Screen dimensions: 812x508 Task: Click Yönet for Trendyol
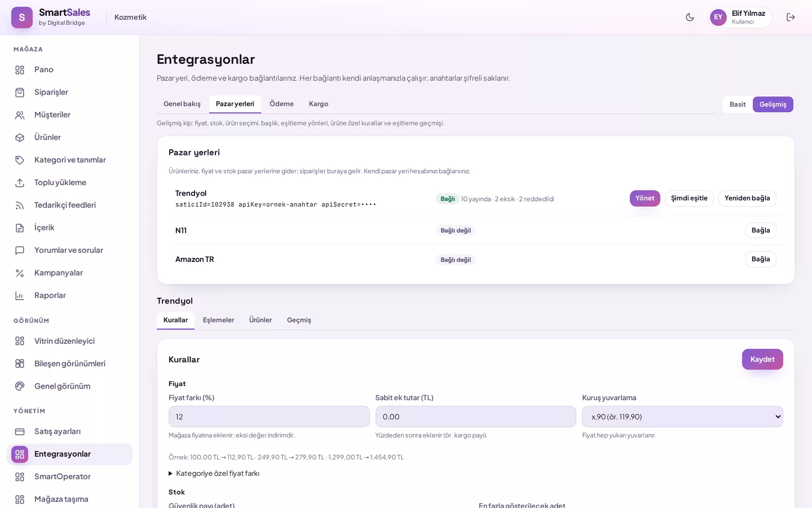pos(645,198)
